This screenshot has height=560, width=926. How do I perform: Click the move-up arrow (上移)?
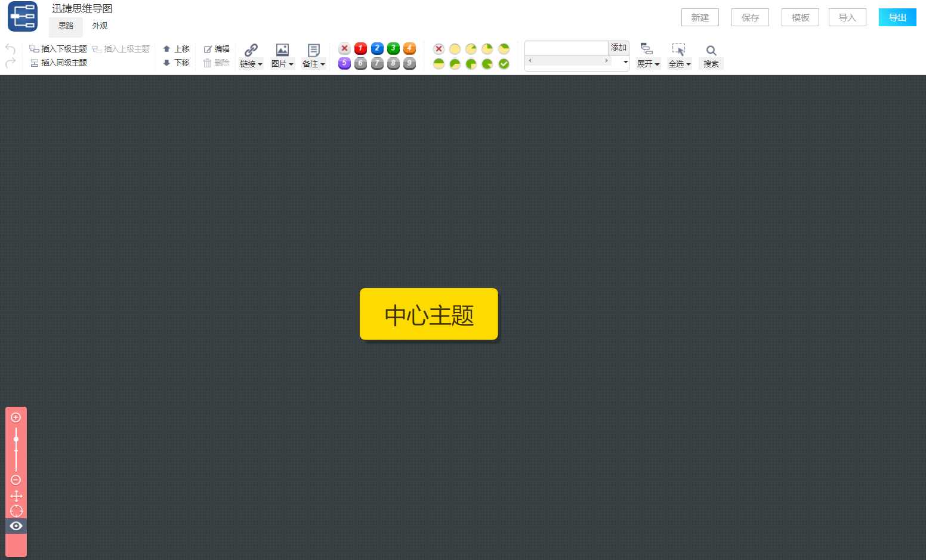tap(177, 49)
